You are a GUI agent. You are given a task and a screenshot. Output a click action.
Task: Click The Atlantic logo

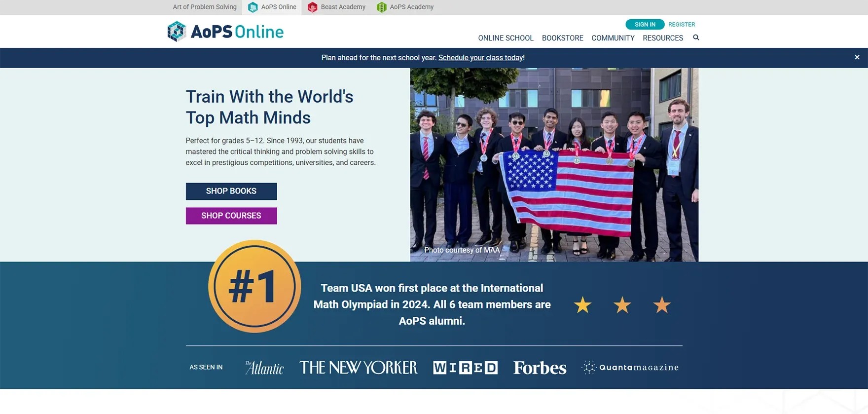(x=264, y=368)
